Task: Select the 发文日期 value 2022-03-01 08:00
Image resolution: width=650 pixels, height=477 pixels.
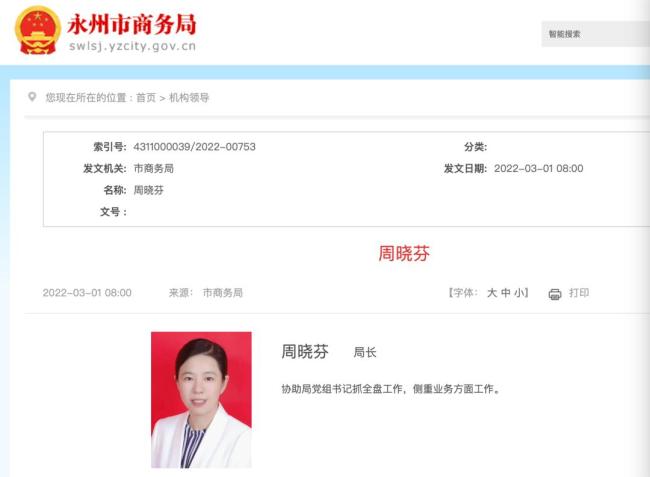Action: [x=538, y=169]
